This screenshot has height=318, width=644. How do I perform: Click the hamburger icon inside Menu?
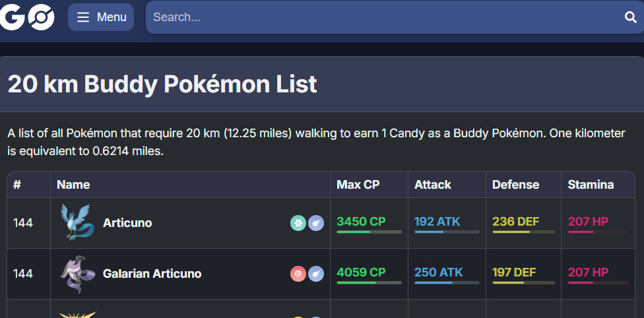83,17
